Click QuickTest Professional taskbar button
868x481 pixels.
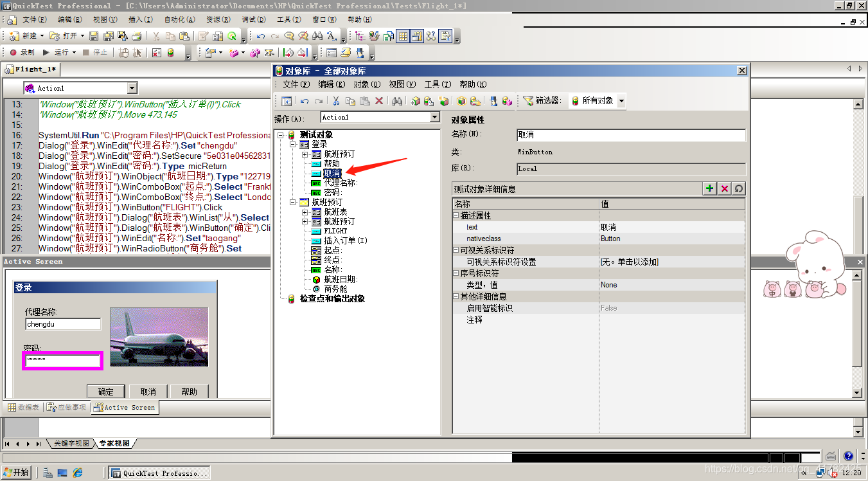tap(159, 473)
